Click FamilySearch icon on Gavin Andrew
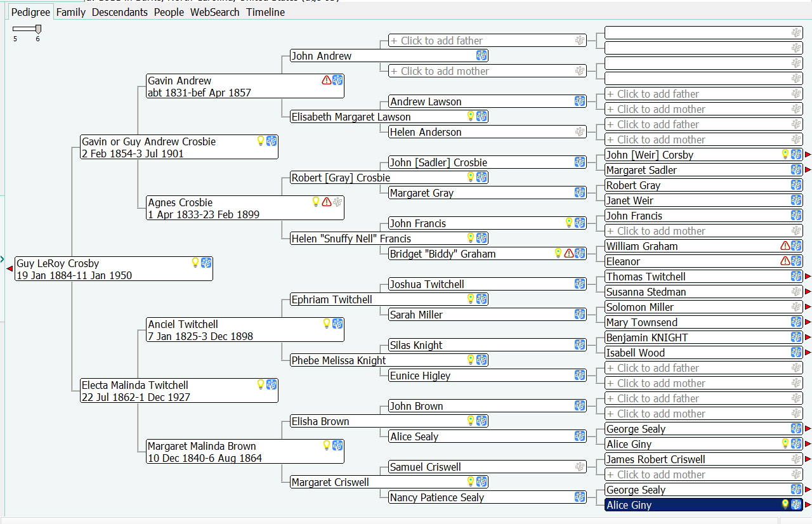Screen dimensions: 812x524 tap(337, 80)
